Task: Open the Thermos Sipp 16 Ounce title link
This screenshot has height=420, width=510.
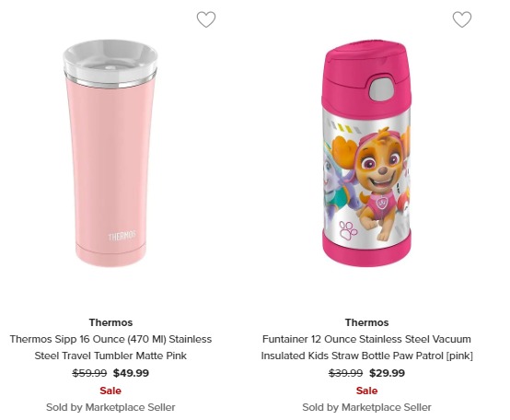Action: click(x=110, y=347)
